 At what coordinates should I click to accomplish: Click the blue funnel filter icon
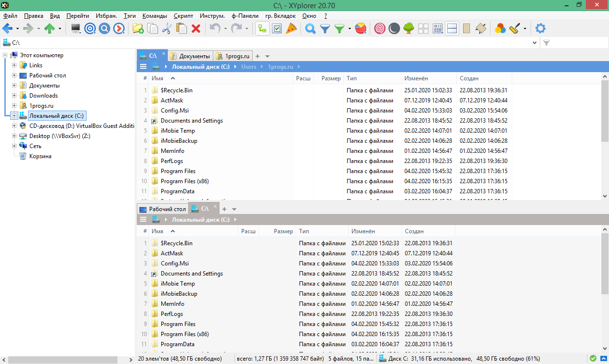pyautogui.click(x=325, y=29)
